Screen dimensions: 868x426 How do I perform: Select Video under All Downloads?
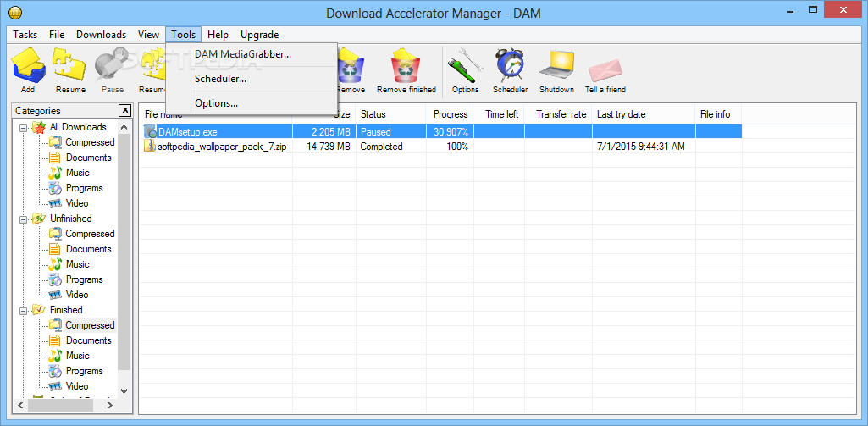(77, 203)
